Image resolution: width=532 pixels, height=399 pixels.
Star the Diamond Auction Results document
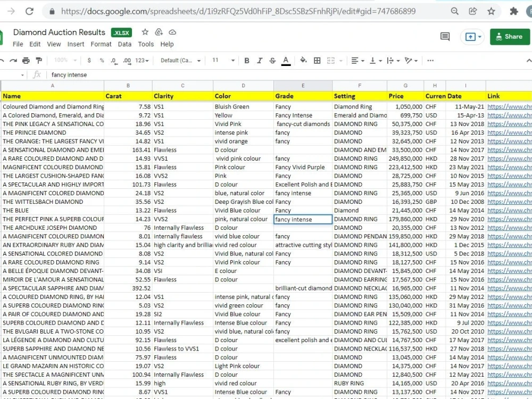145,32
